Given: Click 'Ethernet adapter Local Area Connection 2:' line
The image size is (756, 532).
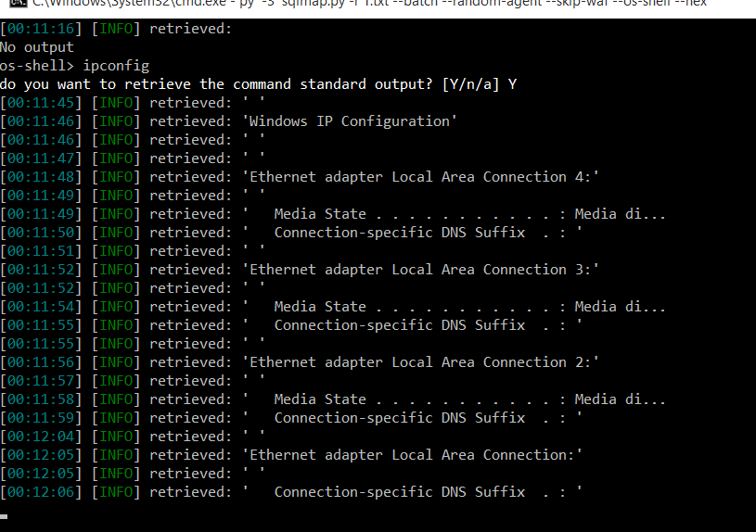Looking at the screenshot, I should 421,362.
